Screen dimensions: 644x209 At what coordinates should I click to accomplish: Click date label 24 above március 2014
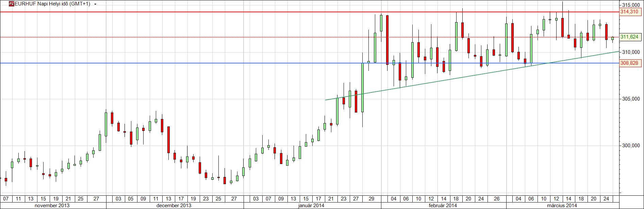pyautogui.click(x=606, y=199)
